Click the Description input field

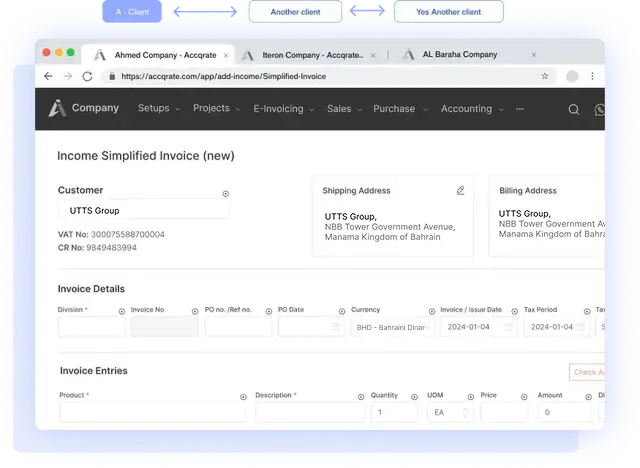(310, 412)
